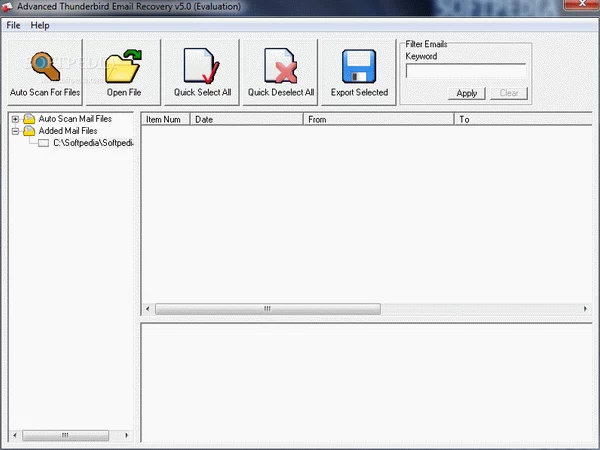Click the Auto Scan Mail Files folder icon
The width and height of the screenshot is (600, 450).
[29, 119]
